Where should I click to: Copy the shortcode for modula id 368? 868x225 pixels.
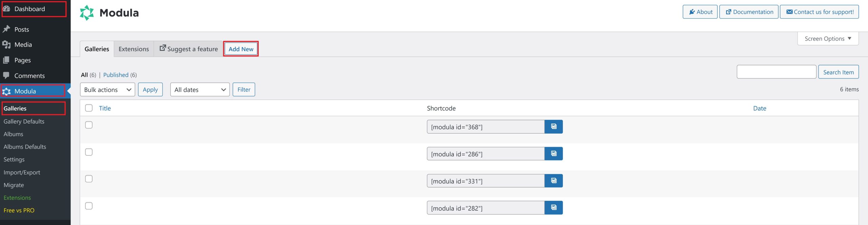pyautogui.click(x=553, y=127)
